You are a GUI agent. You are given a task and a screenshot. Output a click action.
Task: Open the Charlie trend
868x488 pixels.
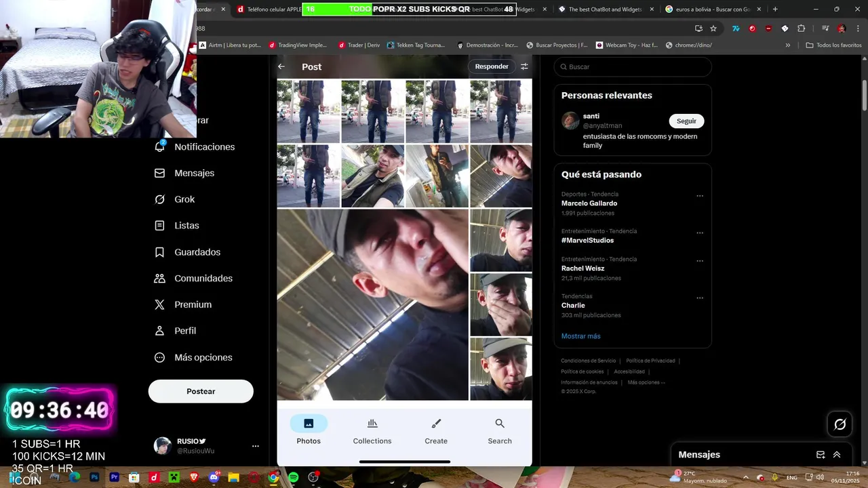tap(573, 306)
